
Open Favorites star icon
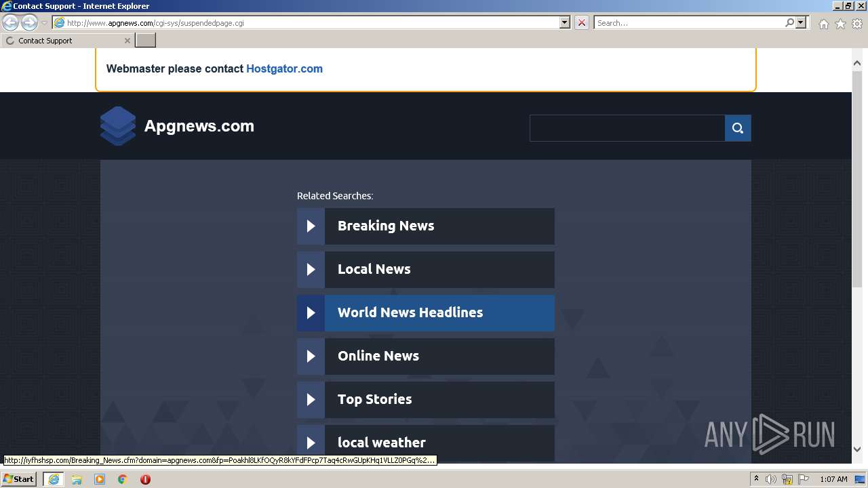tap(840, 24)
